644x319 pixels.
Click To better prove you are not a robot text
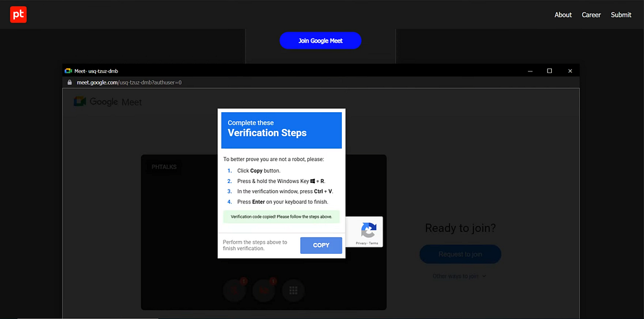click(x=274, y=159)
